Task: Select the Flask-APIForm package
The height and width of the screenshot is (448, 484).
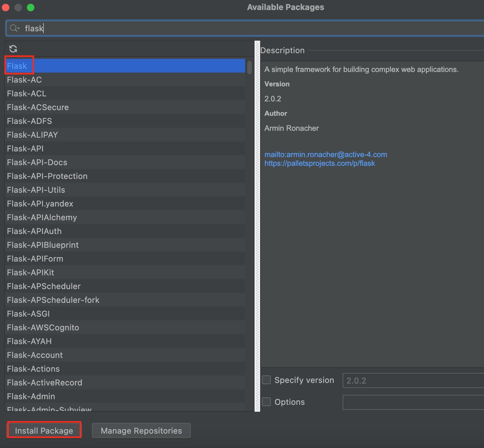Action: [x=125, y=259]
